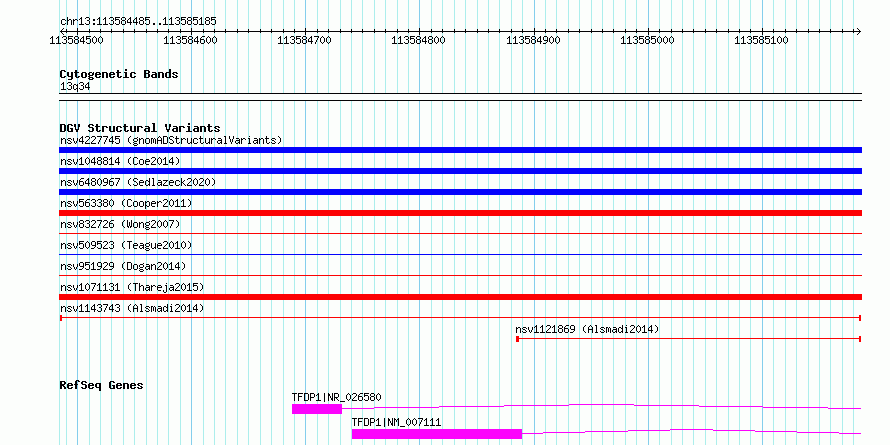Select ruler position 113585000
Viewport: 890px width, 445px height.
(647, 40)
